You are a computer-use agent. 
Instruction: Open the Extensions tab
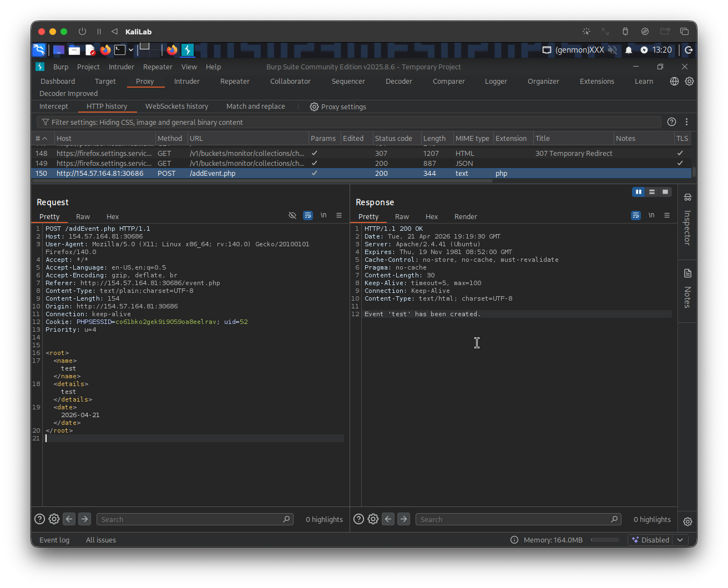pyautogui.click(x=597, y=82)
